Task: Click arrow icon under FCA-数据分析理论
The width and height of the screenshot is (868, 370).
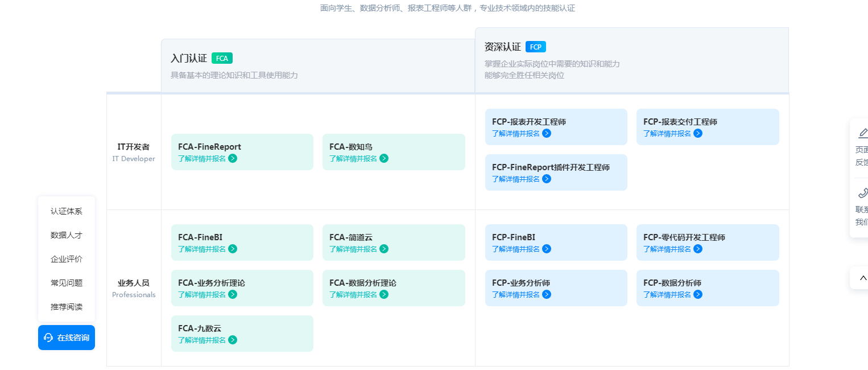Action: 384,294
